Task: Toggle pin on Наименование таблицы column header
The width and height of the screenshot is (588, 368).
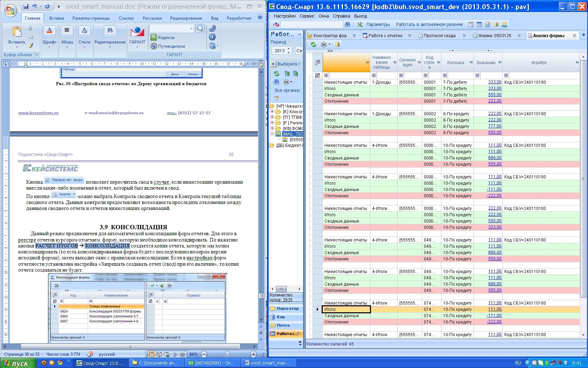Action: (x=395, y=62)
